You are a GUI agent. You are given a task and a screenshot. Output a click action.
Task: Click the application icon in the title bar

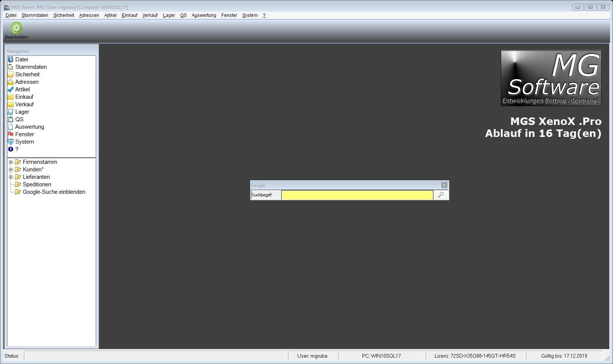click(7, 7)
